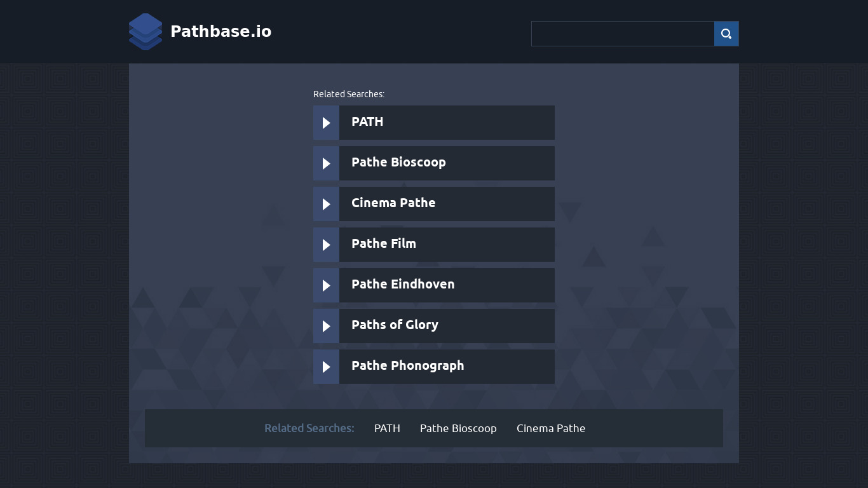The image size is (868, 488).
Task: Click the Pathbase.io stacked layers logo
Action: tap(146, 32)
